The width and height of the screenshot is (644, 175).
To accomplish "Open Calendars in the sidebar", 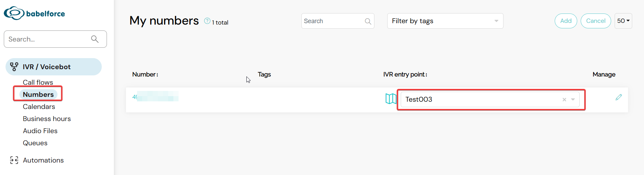I will [x=39, y=107].
